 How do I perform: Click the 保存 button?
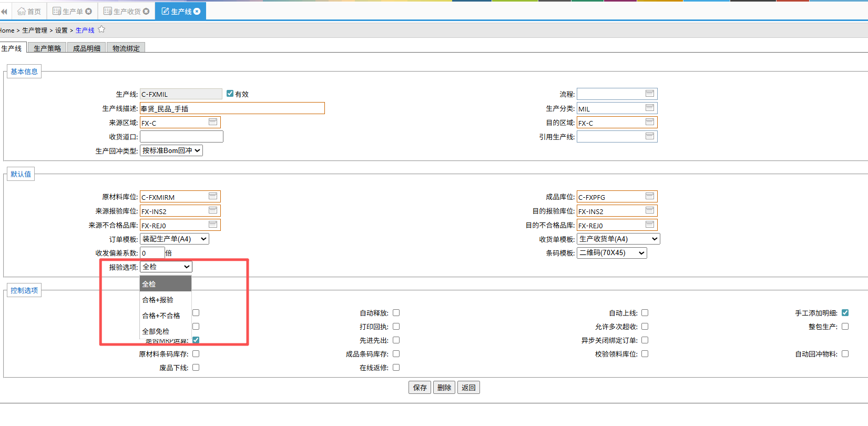pos(420,388)
